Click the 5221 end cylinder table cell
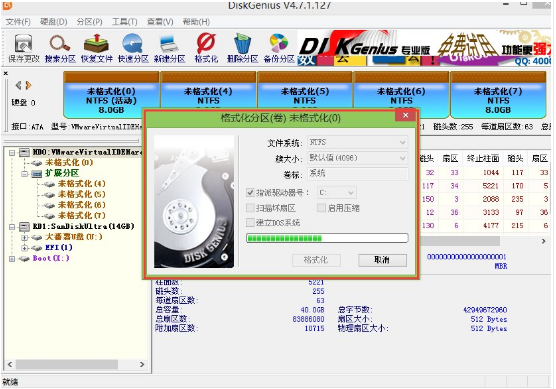 491,186
